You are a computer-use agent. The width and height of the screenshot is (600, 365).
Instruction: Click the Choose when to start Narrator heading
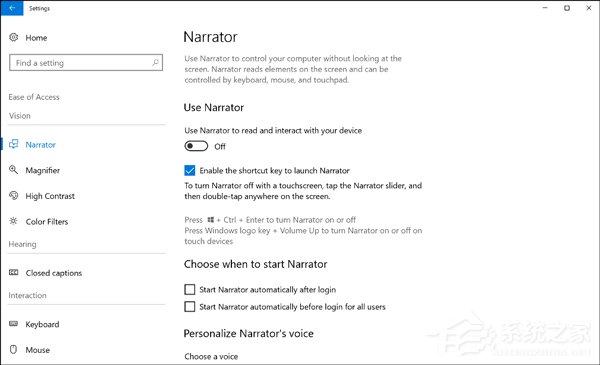click(255, 264)
